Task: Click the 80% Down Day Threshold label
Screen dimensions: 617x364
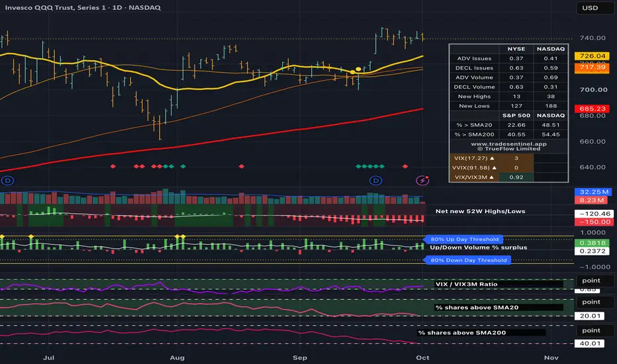Action: [468, 260]
